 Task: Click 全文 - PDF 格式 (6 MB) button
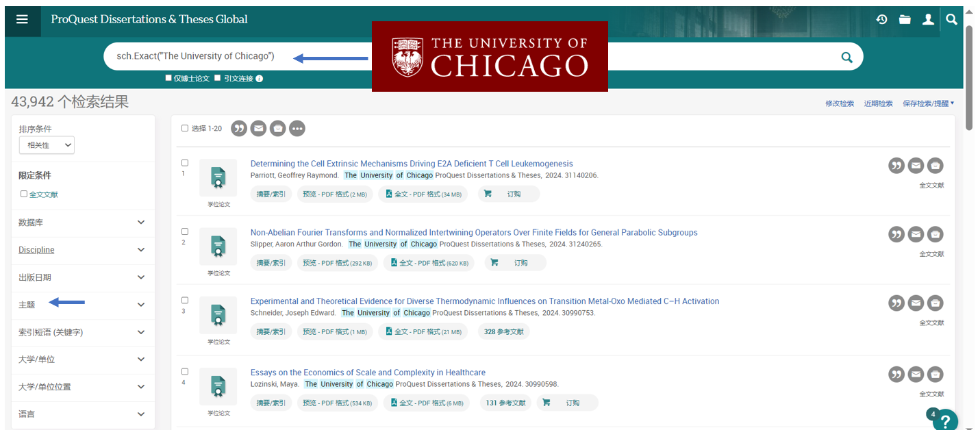click(x=426, y=403)
